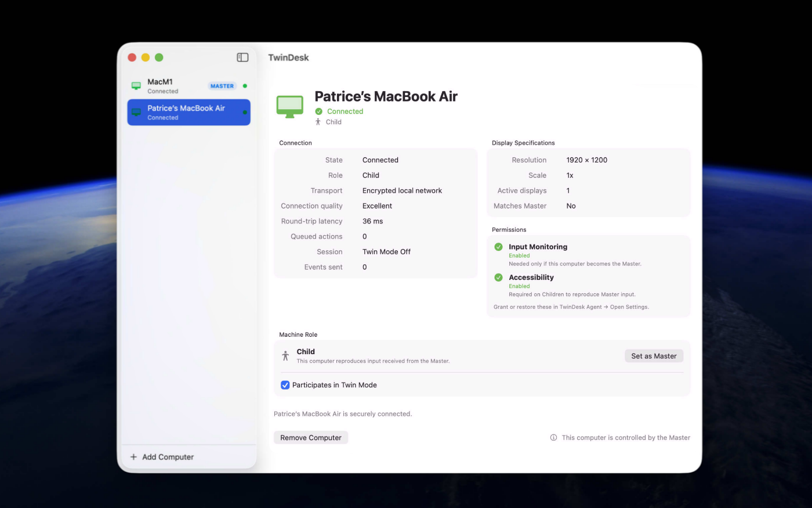The height and width of the screenshot is (508, 812).
Task: Click the State value Connected in Connection
Action: click(380, 160)
